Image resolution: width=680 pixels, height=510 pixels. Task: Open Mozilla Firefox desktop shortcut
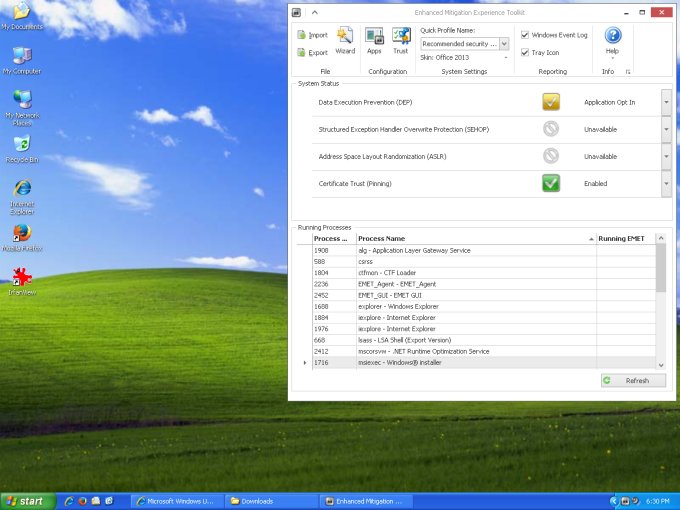click(x=22, y=238)
